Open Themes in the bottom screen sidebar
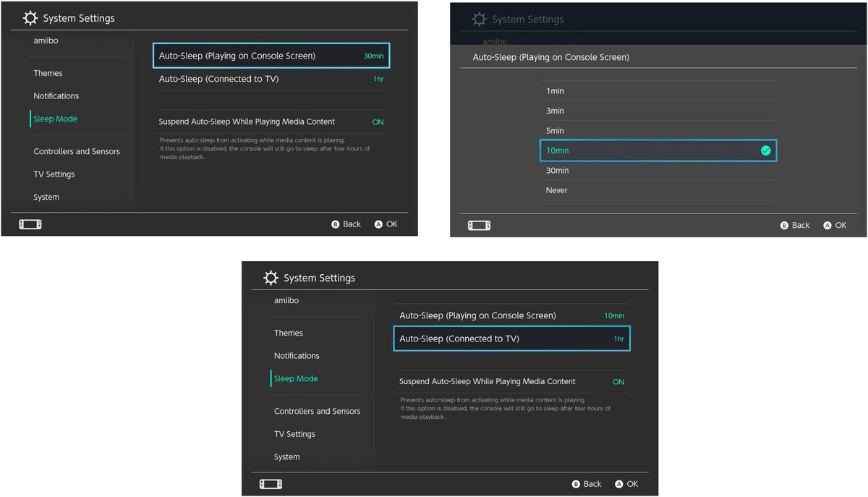This screenshot has height=497, width=868. click(289, 333)
